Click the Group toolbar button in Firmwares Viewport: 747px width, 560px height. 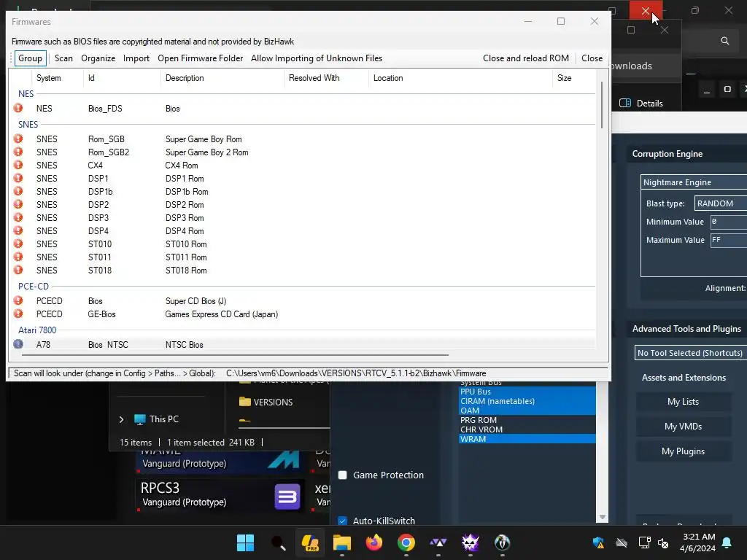[x=30, y=58]
